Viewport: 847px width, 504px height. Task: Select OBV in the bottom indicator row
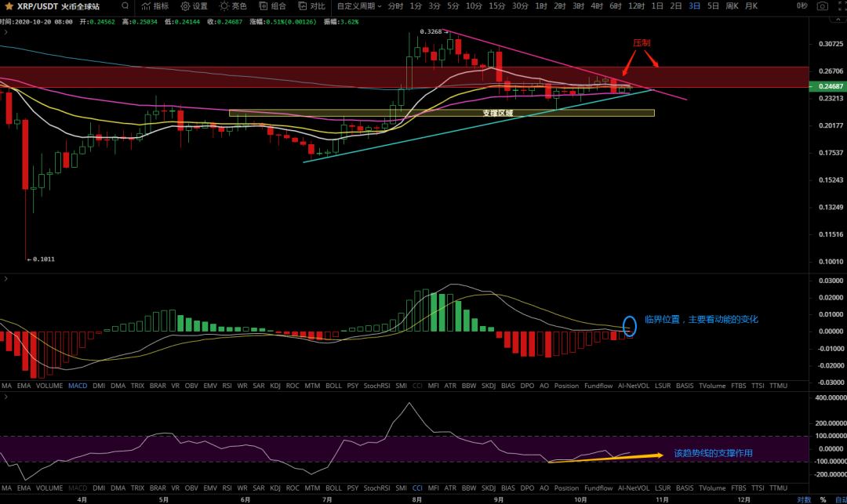tap(191, 488)
